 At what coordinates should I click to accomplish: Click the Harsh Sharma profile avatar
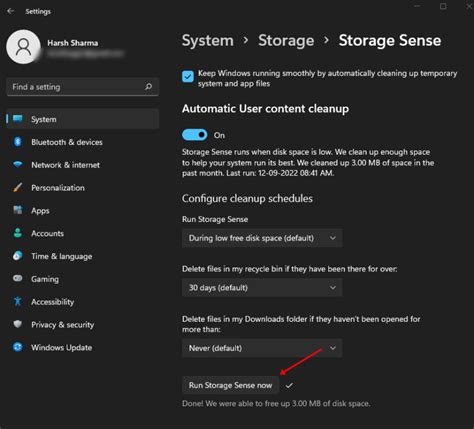click(23, 47)
